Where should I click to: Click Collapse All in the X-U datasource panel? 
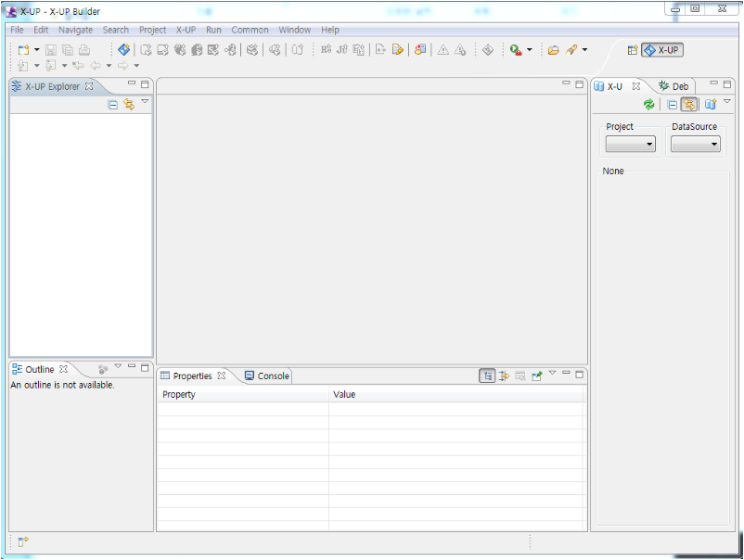672,105
